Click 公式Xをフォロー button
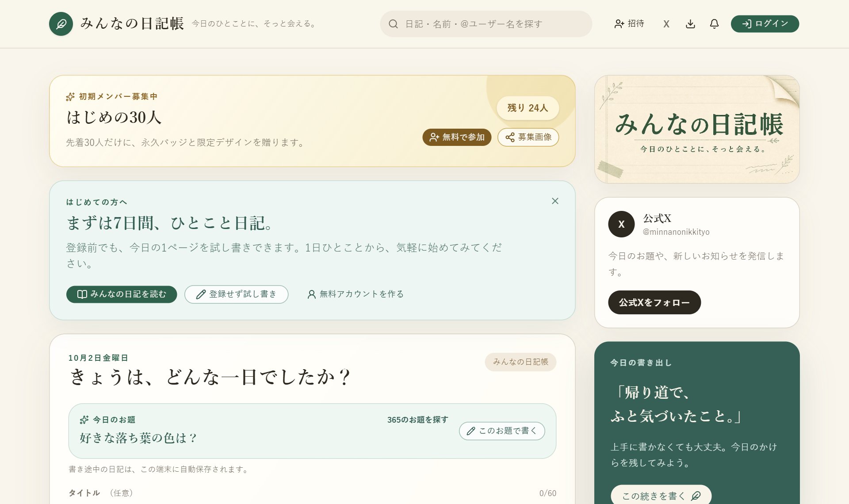 coord(654,302)
